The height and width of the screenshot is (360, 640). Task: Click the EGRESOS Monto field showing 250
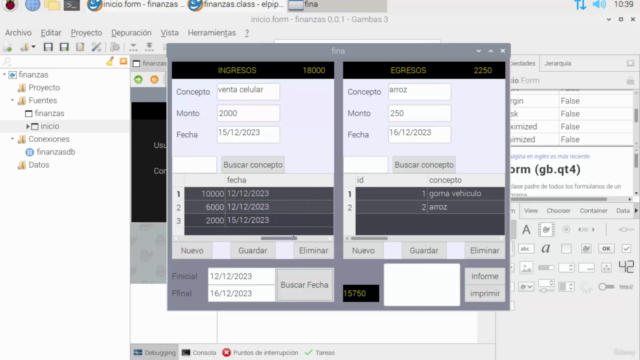pyautogui.click(x=420, y=113)
